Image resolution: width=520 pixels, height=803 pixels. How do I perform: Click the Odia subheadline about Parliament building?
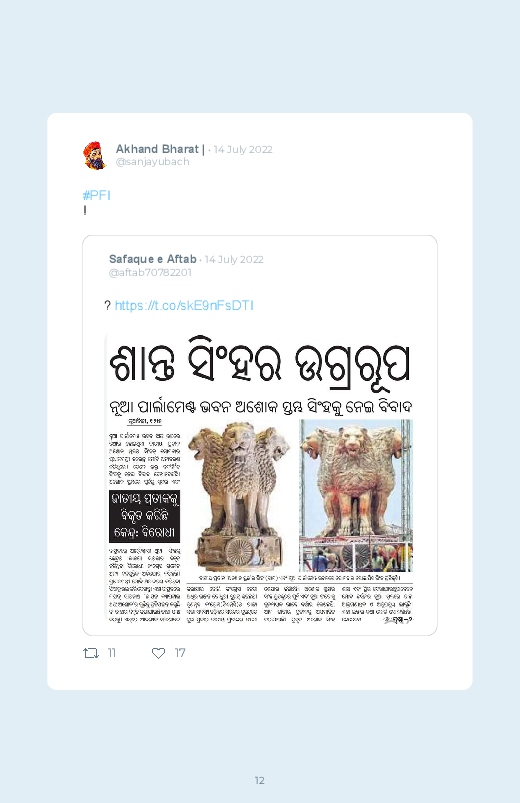click(261, 407)
